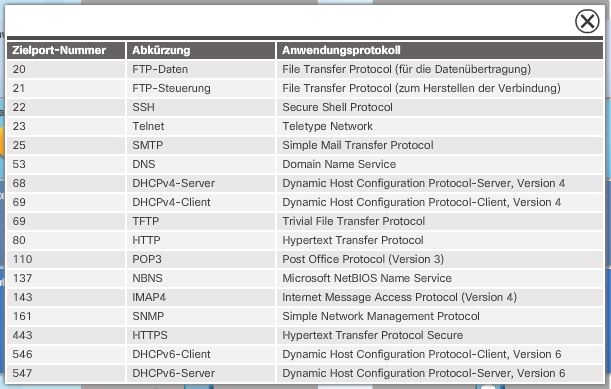Click the Anwendungsprotokoll column header
This screenshot has height=389, width=611.
coord(440,50)
